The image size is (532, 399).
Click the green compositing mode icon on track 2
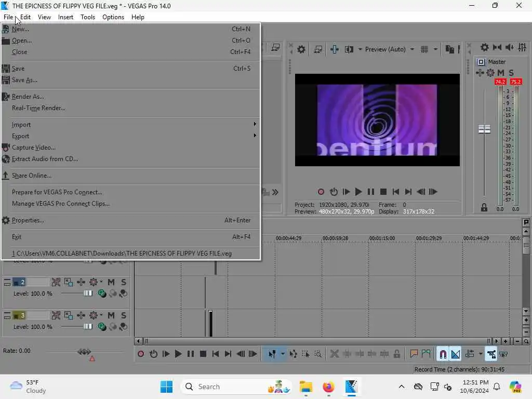(102, 294)
